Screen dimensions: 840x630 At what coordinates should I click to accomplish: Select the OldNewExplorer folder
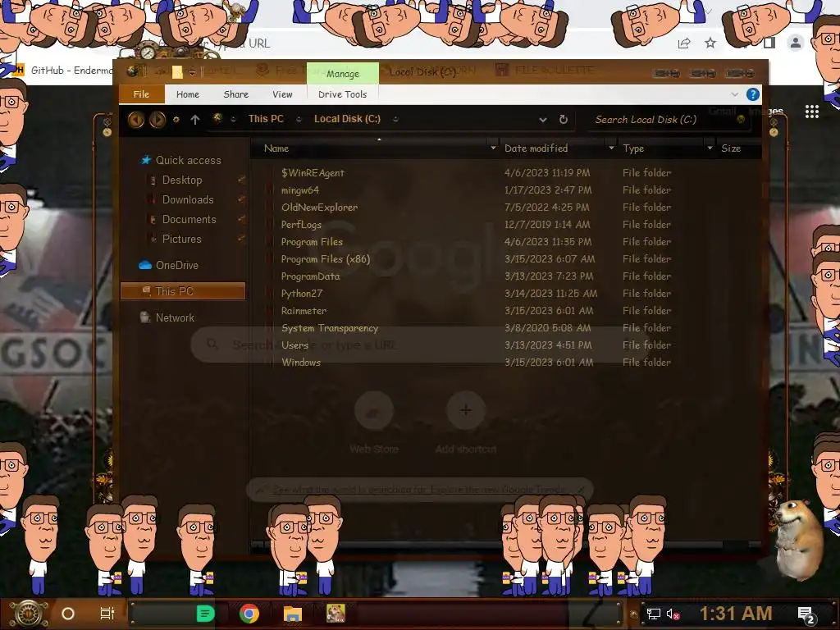pyautogui.click(x=319, y=208)
